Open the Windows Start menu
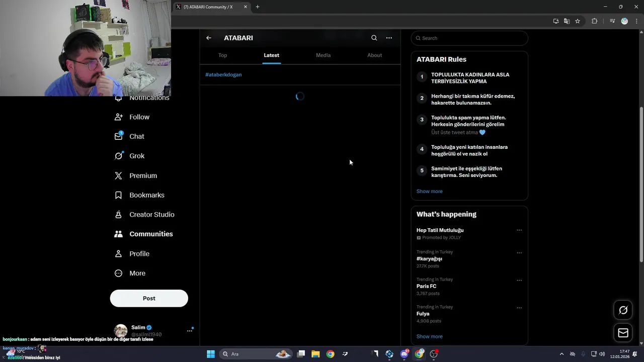This screenshot has height=362, width=644. point(211,354)
